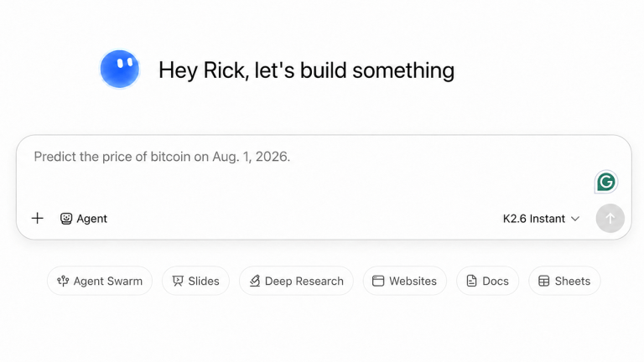Select the Agent Swarm chip

(100, 281)
